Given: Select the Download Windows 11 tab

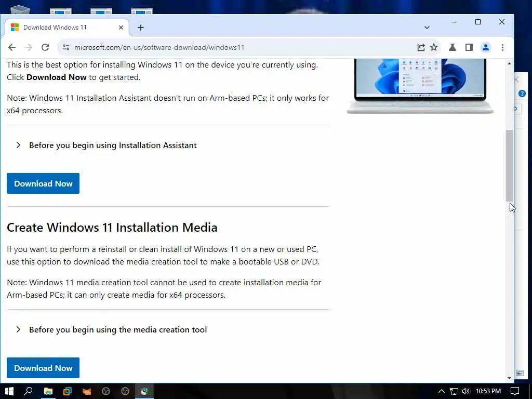Looking at the screenshot, I should click(67, 28).
